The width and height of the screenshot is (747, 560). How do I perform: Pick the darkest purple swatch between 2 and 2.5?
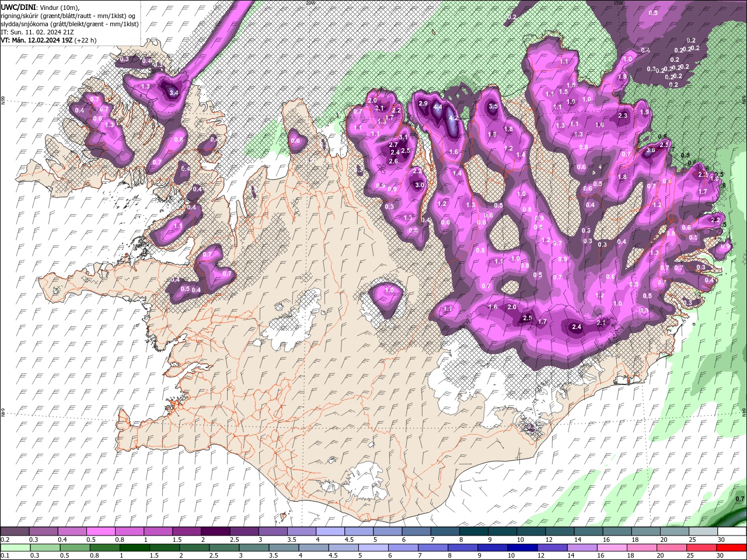[215, 532]
